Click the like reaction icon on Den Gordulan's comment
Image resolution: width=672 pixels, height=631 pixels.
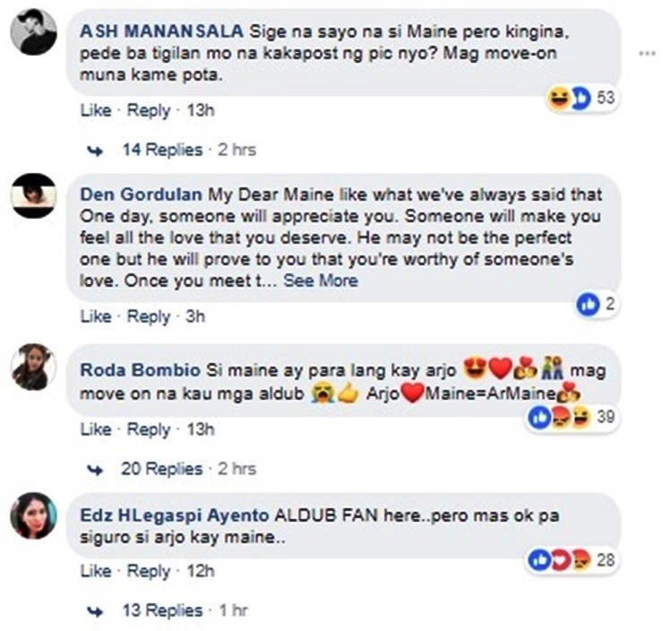(x=588, y=305)
